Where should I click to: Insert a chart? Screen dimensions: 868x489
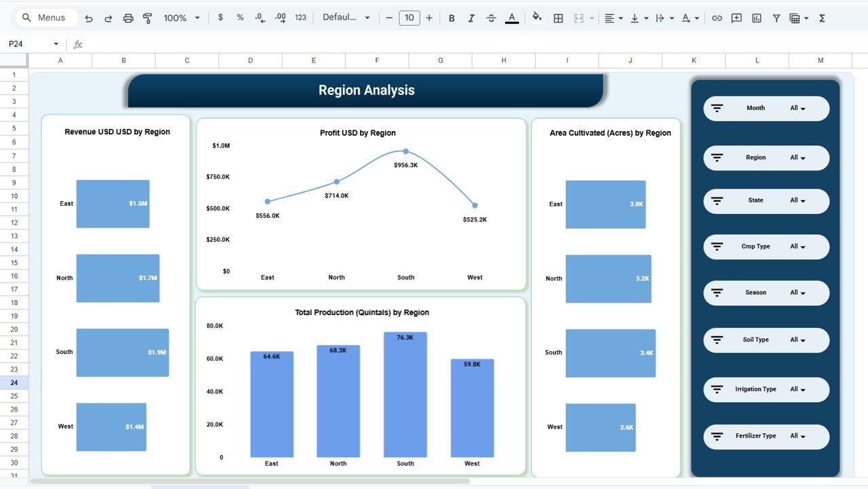click(756, 18)
